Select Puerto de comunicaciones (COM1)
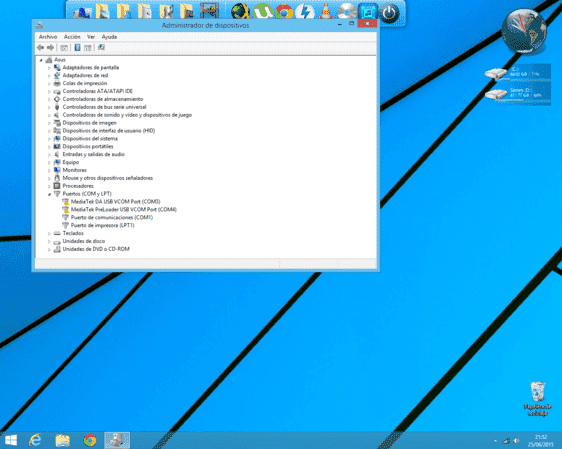 (x=112, y=218)
